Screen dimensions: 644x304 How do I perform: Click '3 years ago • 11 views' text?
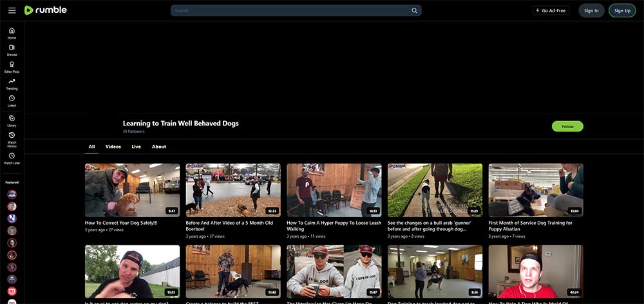pos(306,236)
